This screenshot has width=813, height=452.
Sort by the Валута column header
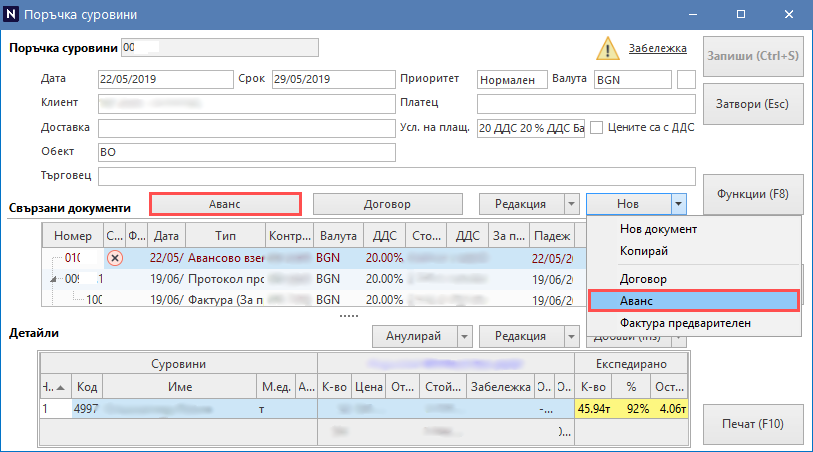pos(338,236)
